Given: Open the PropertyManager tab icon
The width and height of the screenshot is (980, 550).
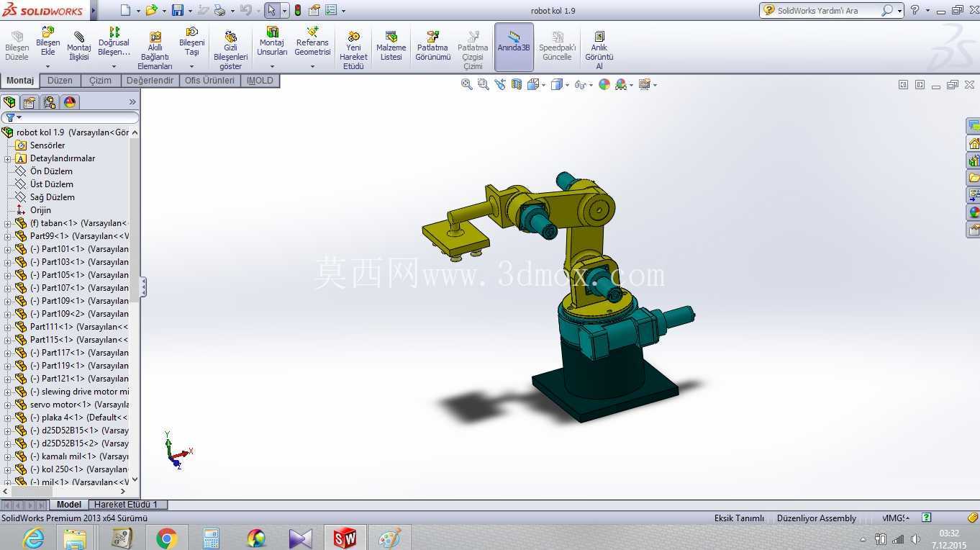Looking at the screenshot, I should tap(29, 102).
